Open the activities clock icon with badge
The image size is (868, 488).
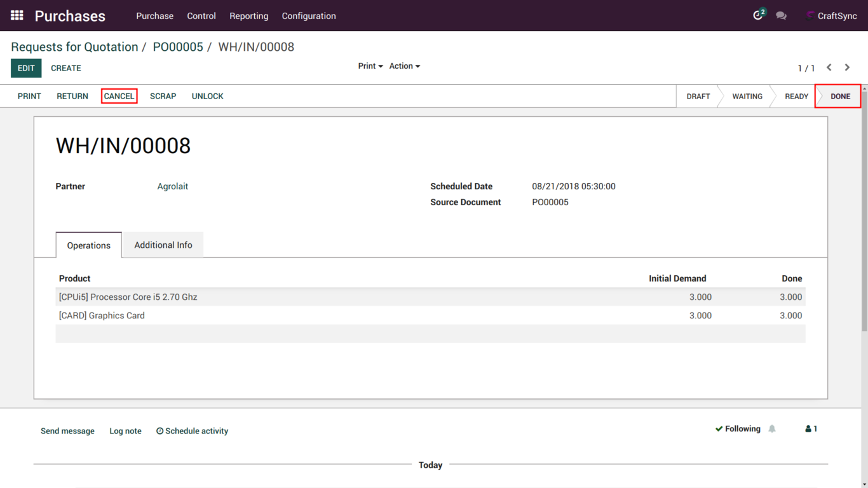point(758,15)
